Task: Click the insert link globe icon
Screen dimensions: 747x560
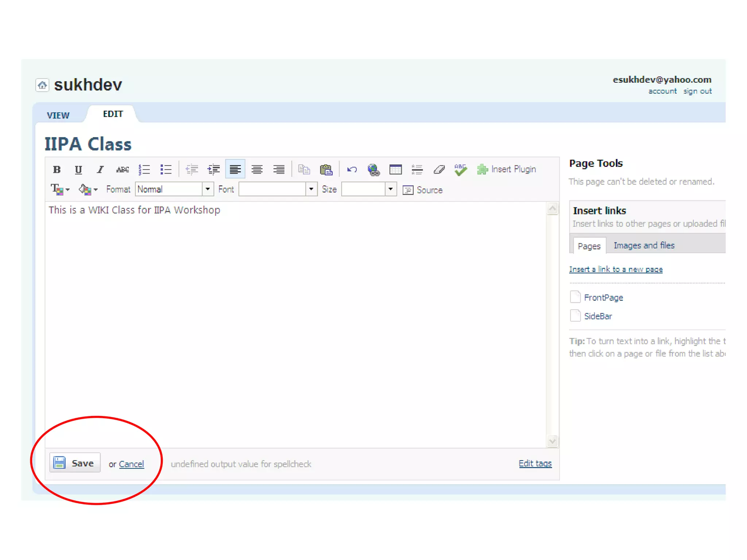Action: tap(373, 170)
